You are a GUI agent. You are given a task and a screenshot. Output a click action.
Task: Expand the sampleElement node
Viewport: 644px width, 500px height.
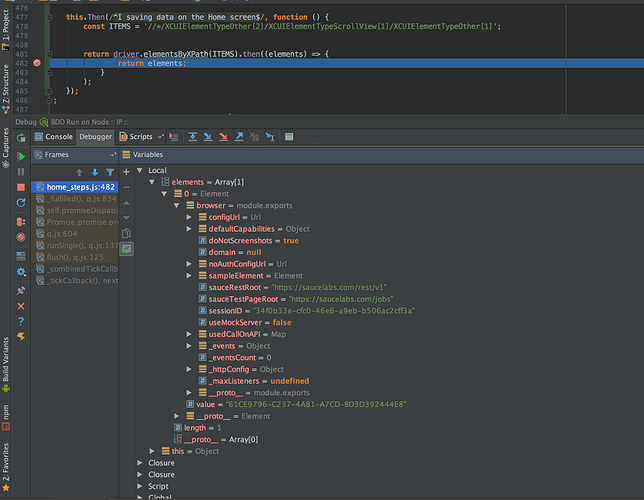click(189, 274)
